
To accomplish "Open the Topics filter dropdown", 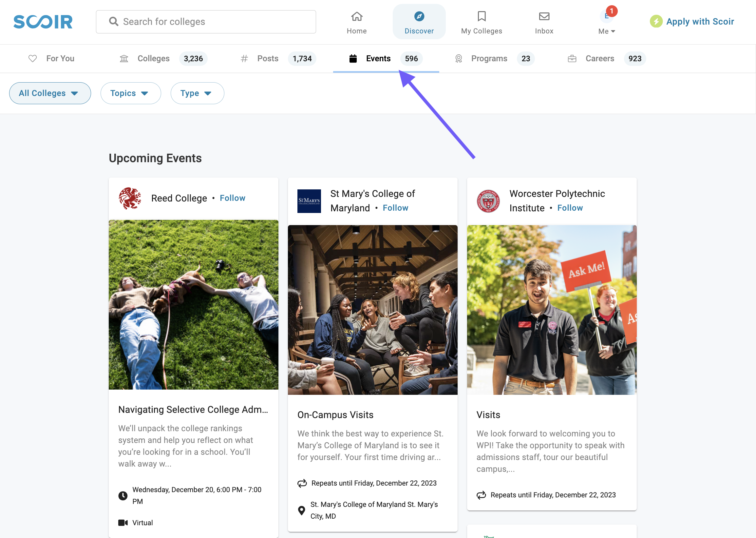I will (x=130, y=93).
